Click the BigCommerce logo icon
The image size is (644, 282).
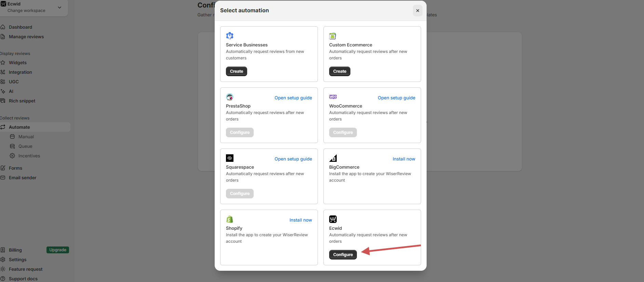point(333,158)
